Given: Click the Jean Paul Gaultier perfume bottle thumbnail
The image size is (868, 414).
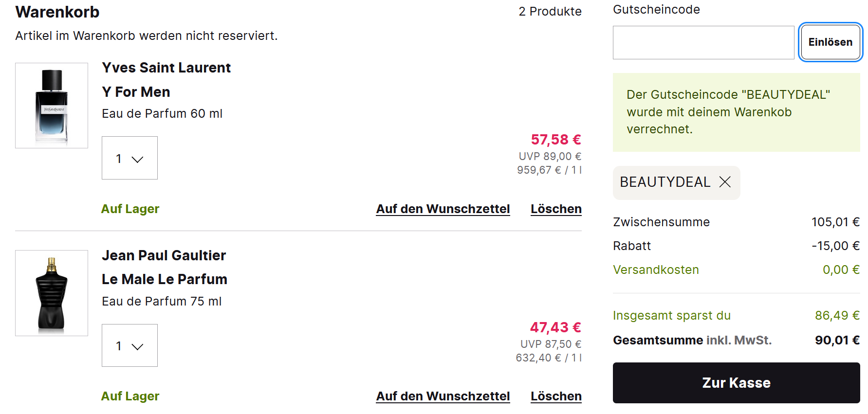Looking at the screenshot, I should (x=52, y=293).
